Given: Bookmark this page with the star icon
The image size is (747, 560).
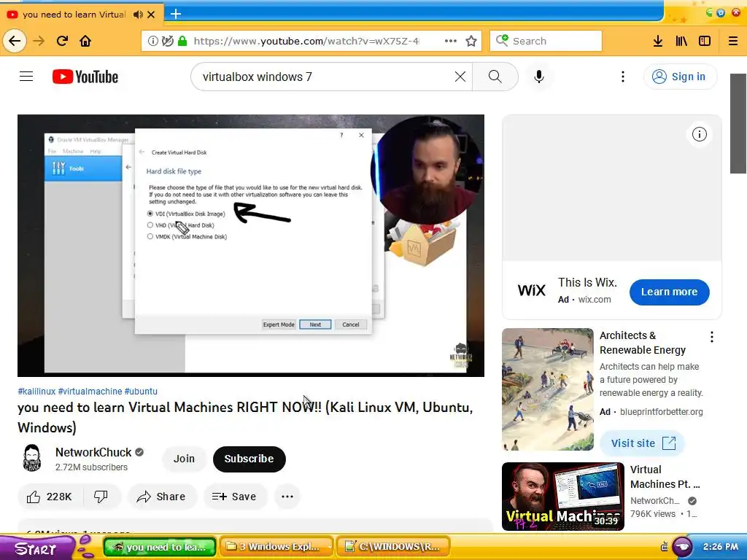Looking at the screenshot, I should [471, 41].
